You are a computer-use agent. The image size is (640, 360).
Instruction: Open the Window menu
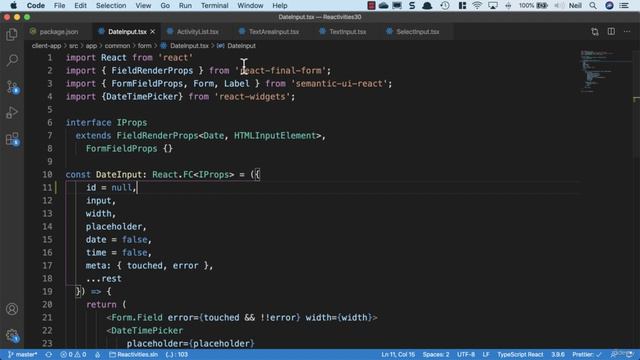pyautogui.click(x=250, y=6)
